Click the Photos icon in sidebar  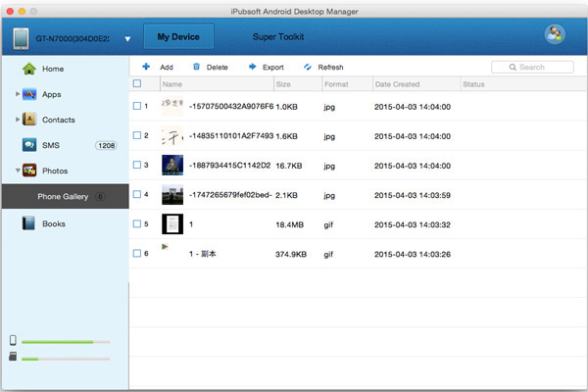point(29,171)
